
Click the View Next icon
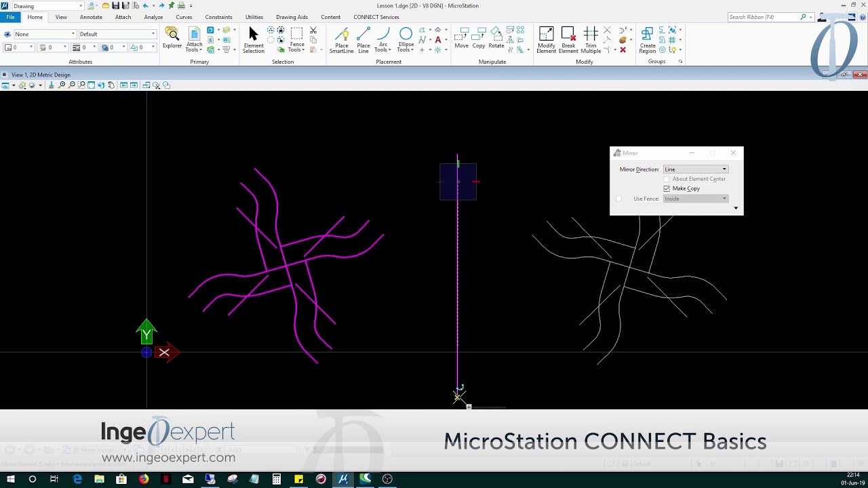[x=134, y=85]
